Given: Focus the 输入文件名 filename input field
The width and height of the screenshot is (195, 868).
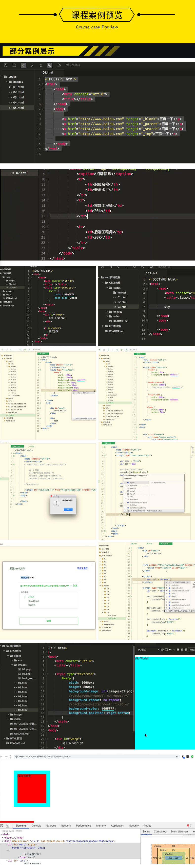Looking at the screenshot, I should (73, 65).
